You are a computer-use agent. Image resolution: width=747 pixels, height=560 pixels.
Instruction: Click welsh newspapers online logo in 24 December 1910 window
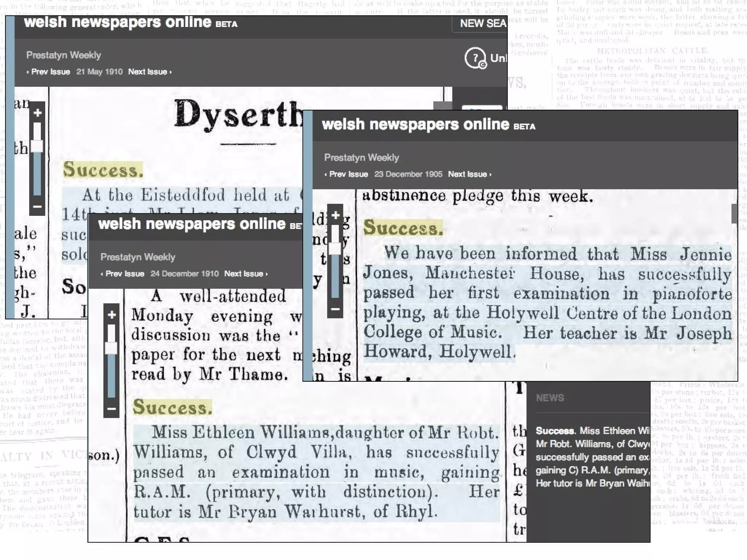[200, 224]
